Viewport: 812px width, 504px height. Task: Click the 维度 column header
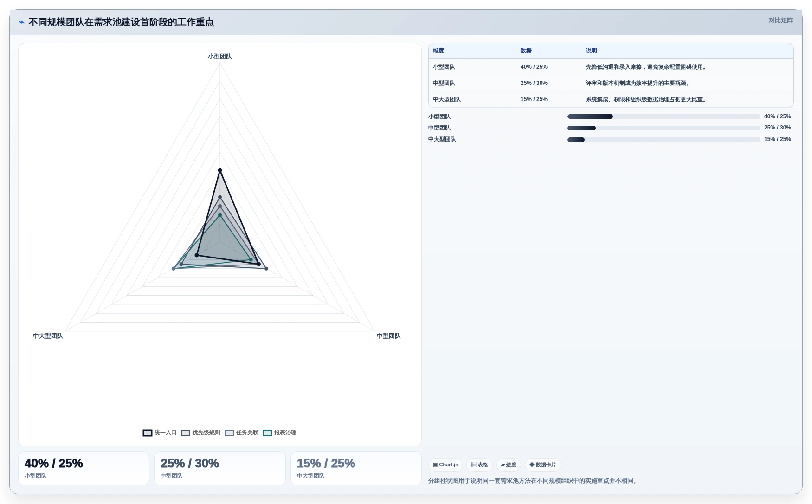pyautogui.click(x=438, y=51)
